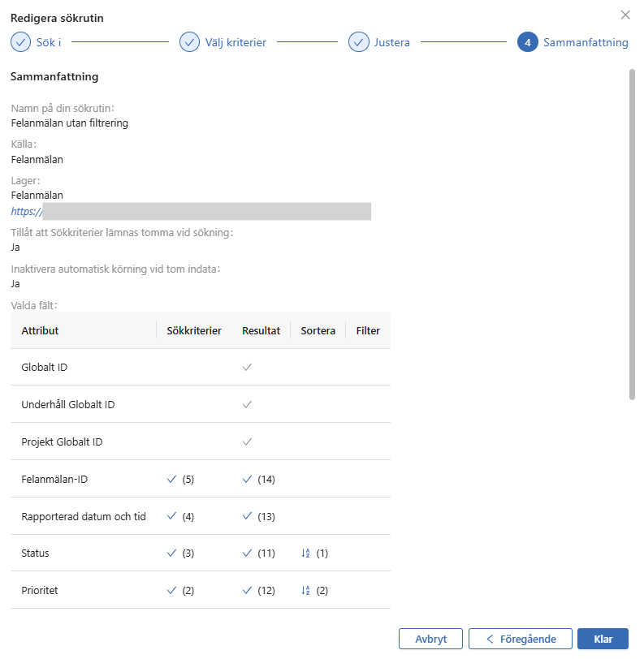Viewport: 644px width, 659px height.
Task: Click the sort icon in Prioritet row
Action: (x=306, y=591)
